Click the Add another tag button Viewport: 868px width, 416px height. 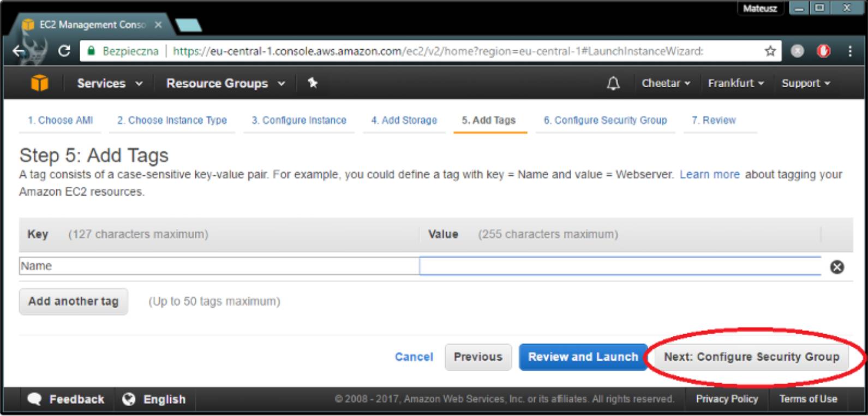coord(73,301)
